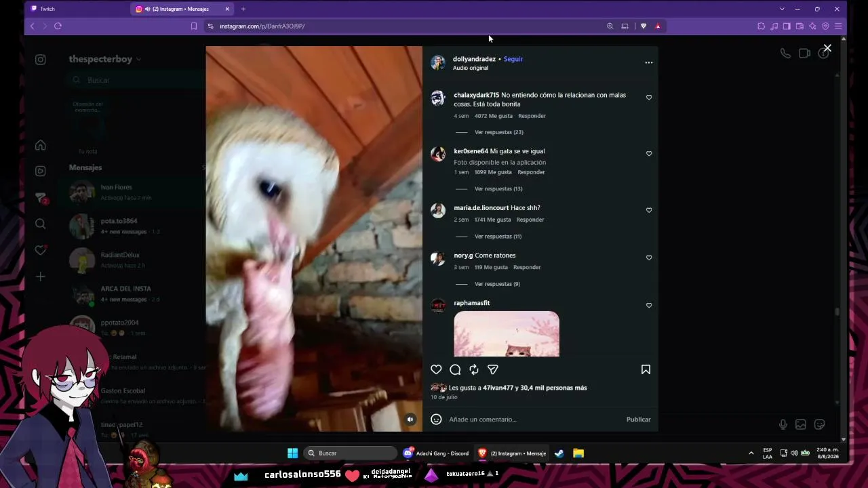Go to Instagram home via logo icon
868x488 pixels.
pyautogui.click(x=41, y=60)
